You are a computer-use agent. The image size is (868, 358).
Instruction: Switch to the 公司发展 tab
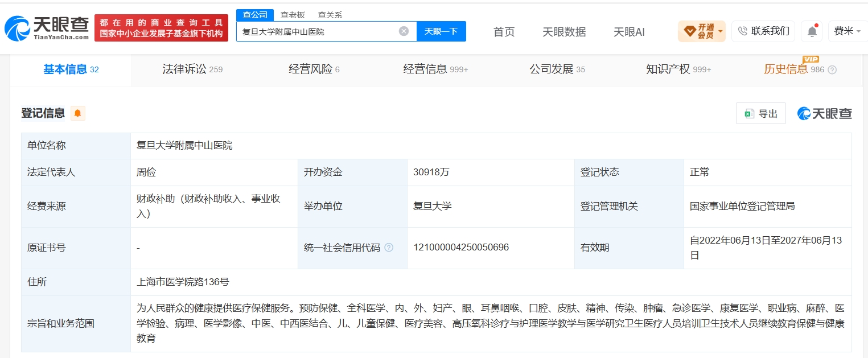click(557, 69)
